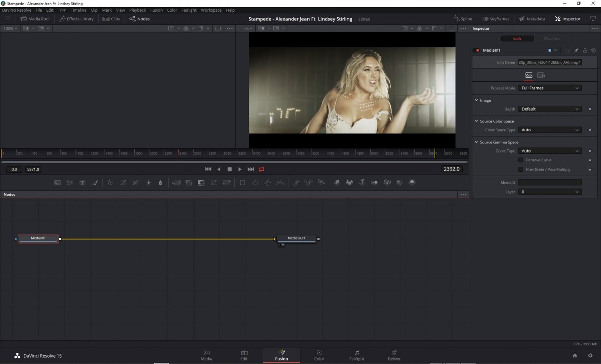Toggle the Media Pool panel

[35, 19]
